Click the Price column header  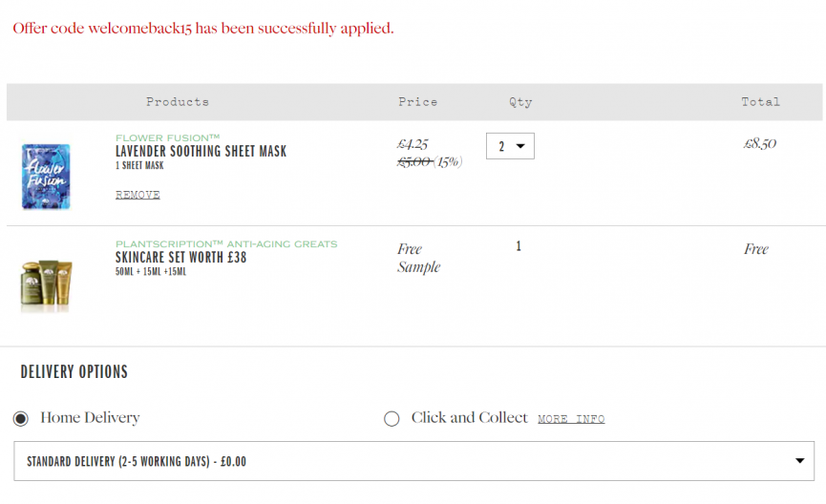point(417,101)
